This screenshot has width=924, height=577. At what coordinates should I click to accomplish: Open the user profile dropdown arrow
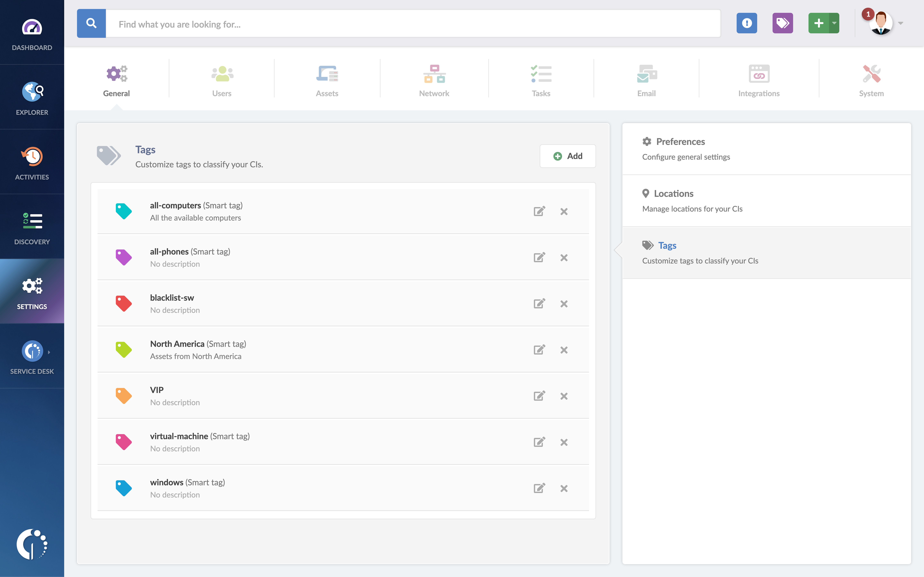(x=901, y=23)
